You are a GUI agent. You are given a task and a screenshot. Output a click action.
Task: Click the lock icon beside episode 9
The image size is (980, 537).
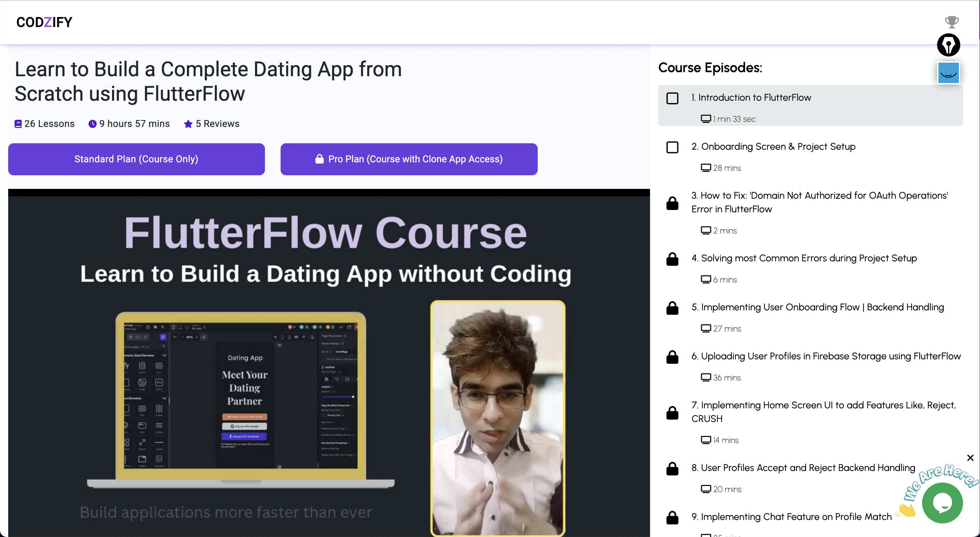click(672, 518)
